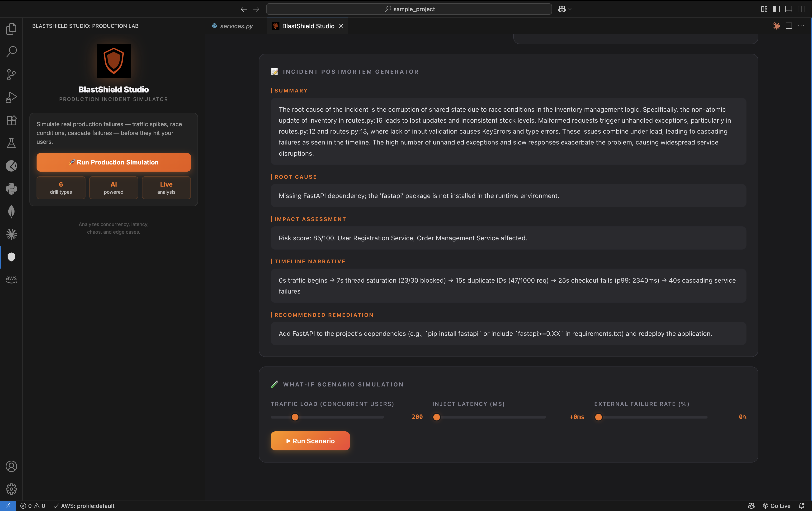812x511 pixels.
Task: Close the BlastShield Studio tab
Action: 341,26
